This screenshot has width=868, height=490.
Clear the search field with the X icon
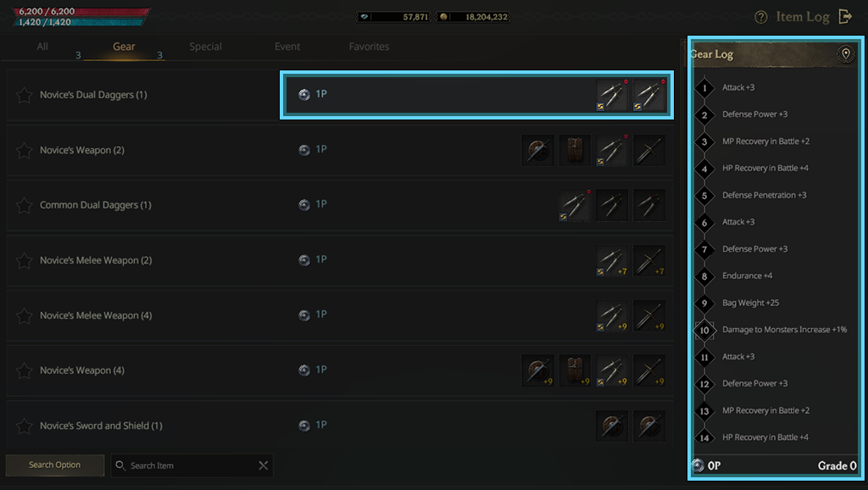click(x=264, y=465)
